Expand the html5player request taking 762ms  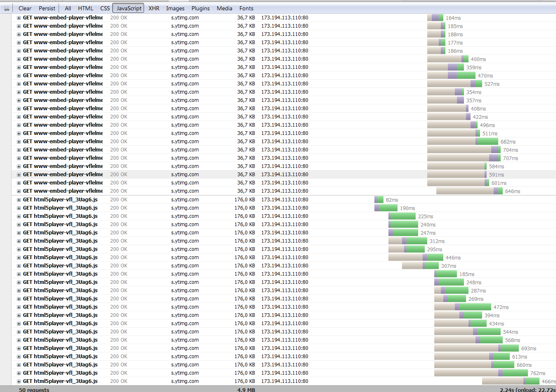coord(19,373)
